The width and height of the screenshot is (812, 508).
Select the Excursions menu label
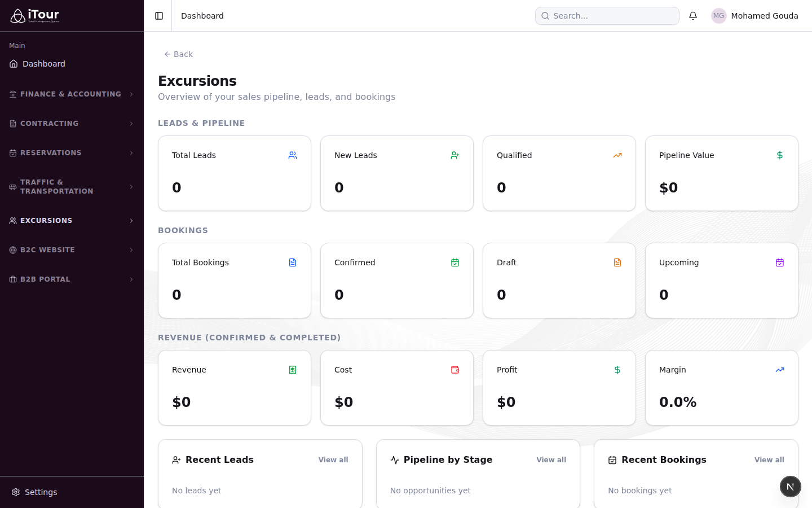coord(46,221)
